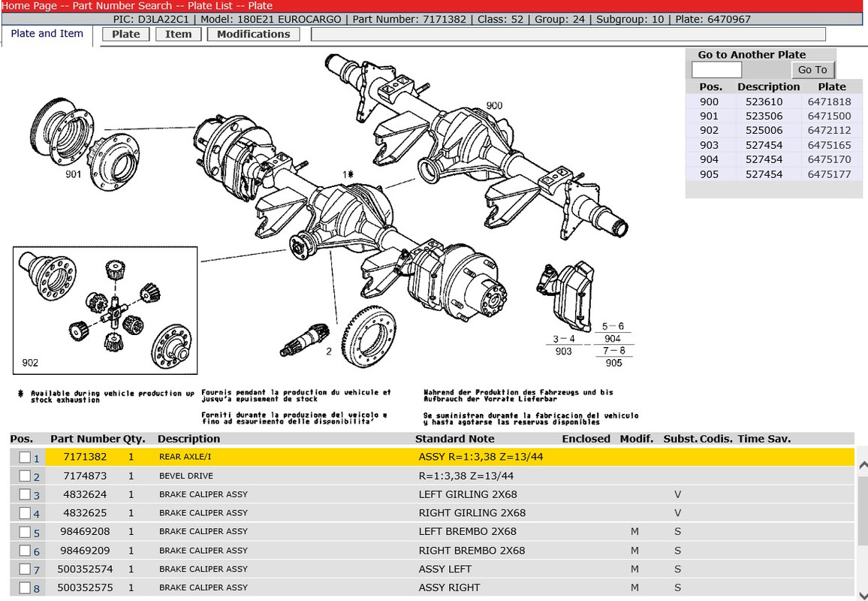
Task: Open plate 6475177 for position 905
Action: [829, 174]
